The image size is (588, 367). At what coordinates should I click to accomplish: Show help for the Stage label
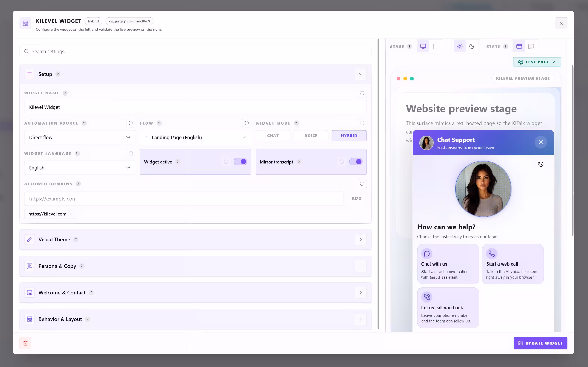pos(410,46)
